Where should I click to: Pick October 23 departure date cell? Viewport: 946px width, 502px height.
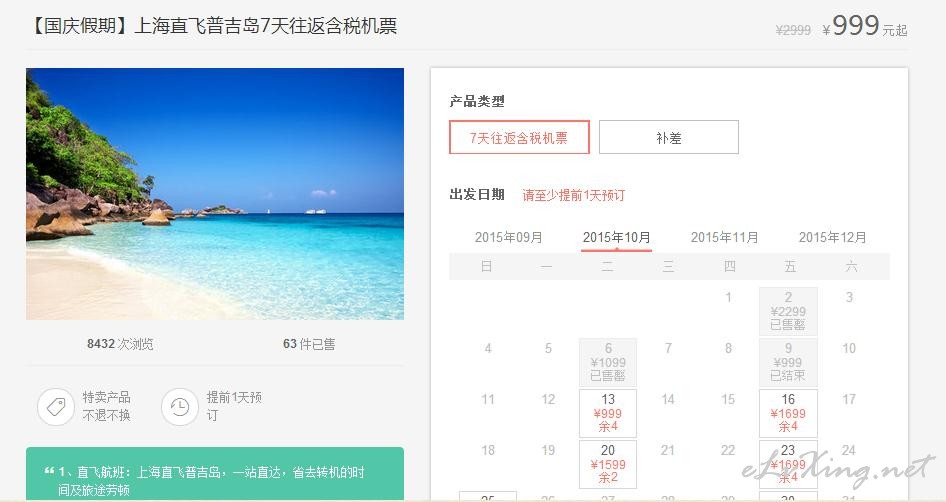point(788,464)
